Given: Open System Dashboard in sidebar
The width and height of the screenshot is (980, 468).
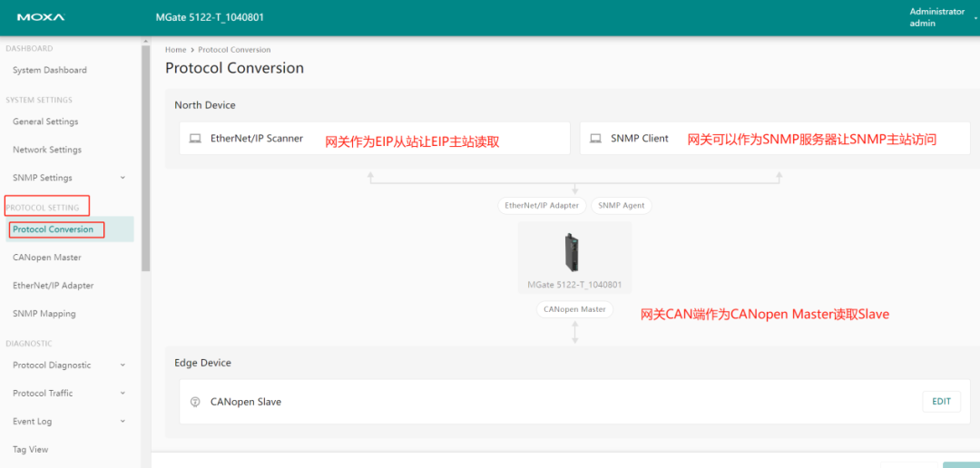Looking at the screenshot, I should point(50,70).
